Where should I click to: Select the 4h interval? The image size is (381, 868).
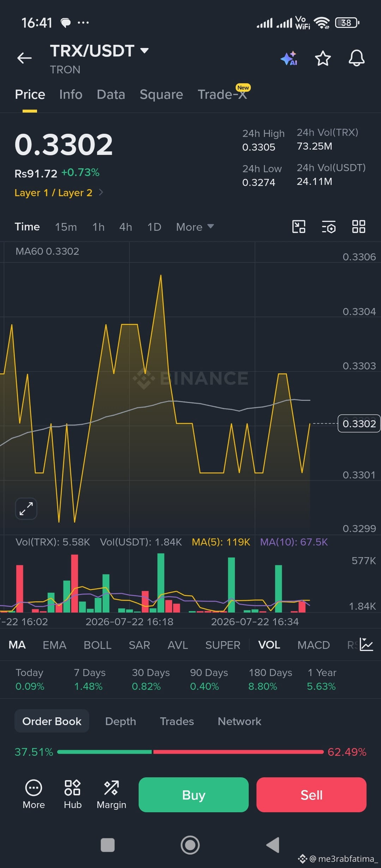[126, 227]
